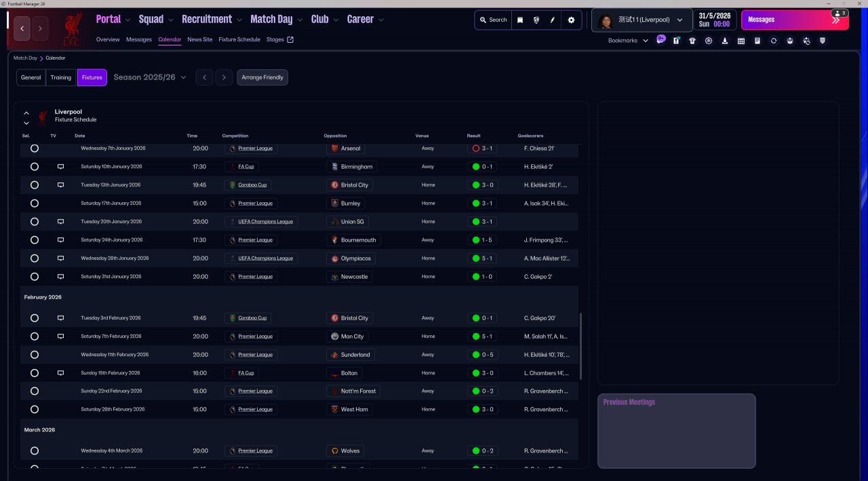Collapse the Liverpool fixture schedule up arrow

click(26, 113)
